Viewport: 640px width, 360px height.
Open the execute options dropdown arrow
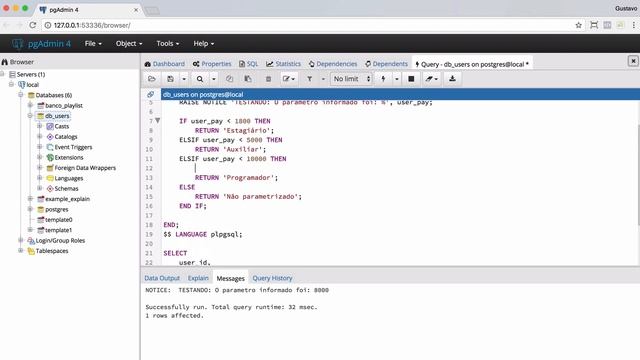pos(396,79)
